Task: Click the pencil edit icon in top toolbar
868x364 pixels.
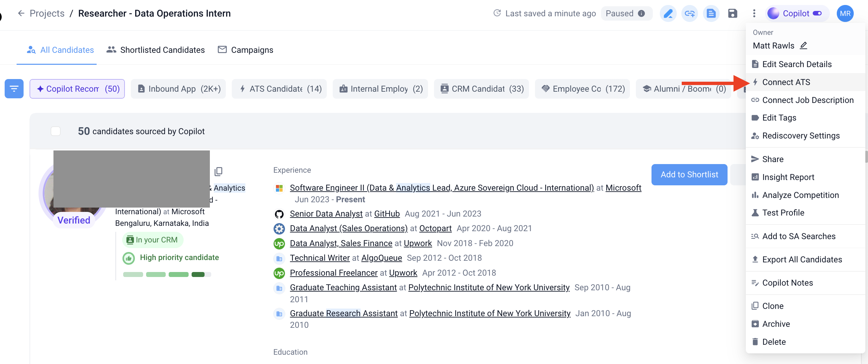Action: (x=667, y=14)
